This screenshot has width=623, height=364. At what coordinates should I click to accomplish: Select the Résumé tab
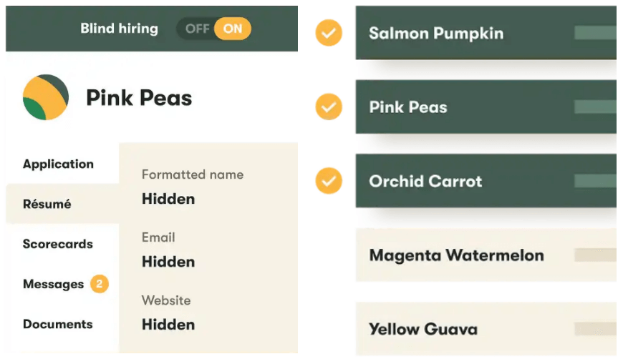coord(47,204)
